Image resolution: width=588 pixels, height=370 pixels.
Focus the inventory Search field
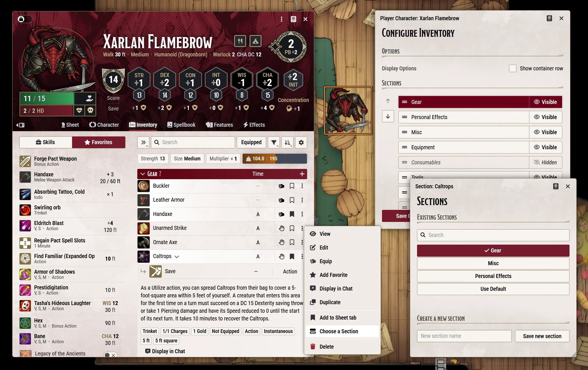tap(193, 142)
